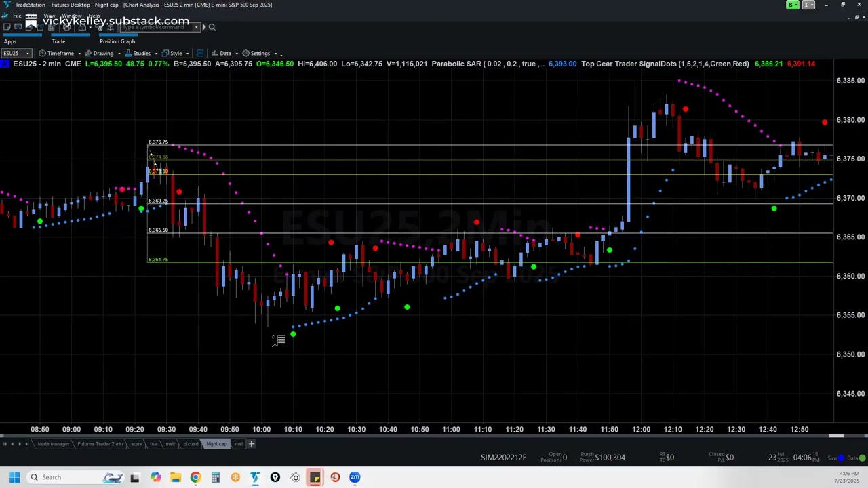868x488 pixels.
Task: Go to previous workspace tab arrow
Action: coord(12,444)
